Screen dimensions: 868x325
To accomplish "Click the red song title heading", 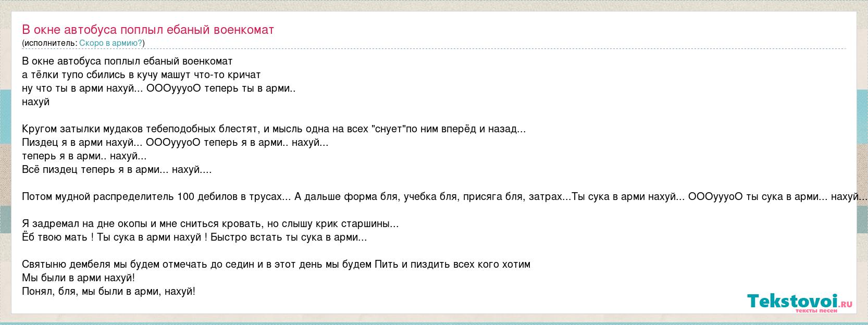I will (148, 30).
